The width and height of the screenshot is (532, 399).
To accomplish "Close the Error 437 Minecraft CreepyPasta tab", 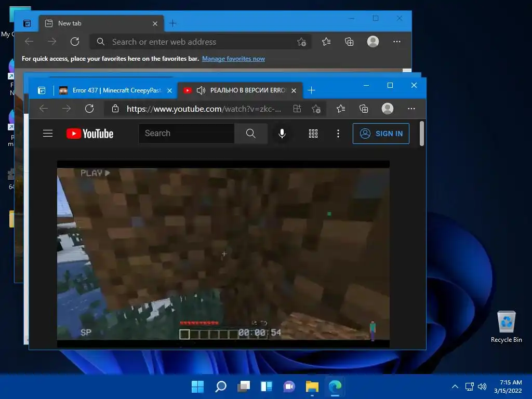I will click(x=170, y=90).
